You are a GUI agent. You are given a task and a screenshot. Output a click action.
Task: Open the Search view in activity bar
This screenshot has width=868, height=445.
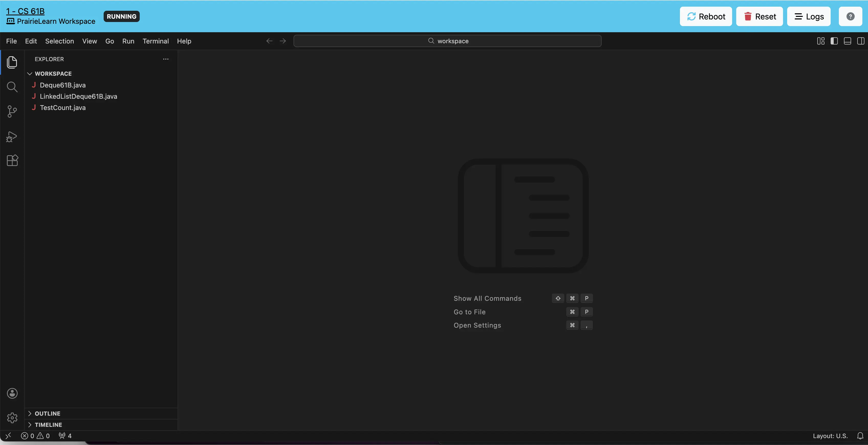tap(12, 87)
